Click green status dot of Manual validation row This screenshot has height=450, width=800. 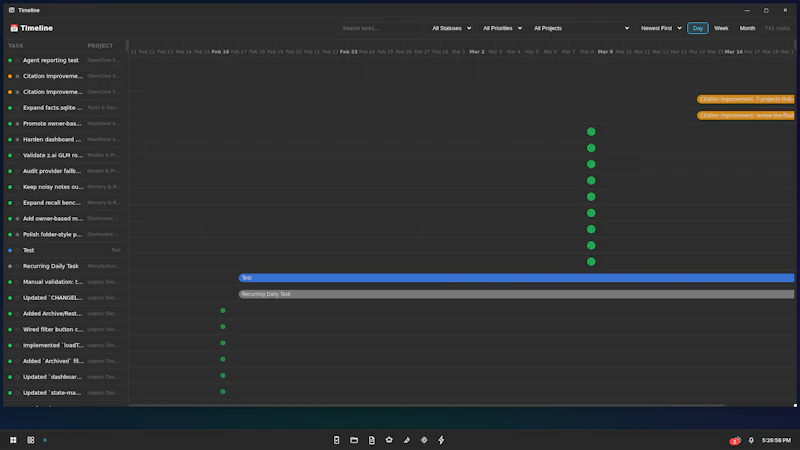10,282
